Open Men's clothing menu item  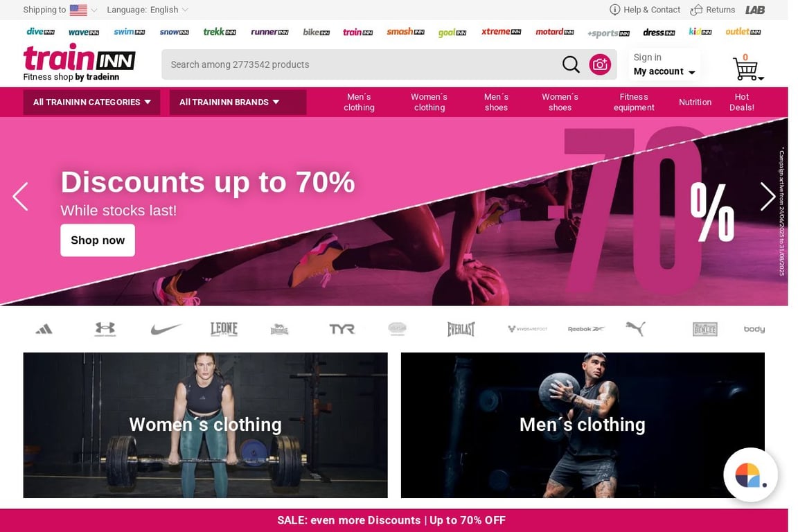point(359,103)
